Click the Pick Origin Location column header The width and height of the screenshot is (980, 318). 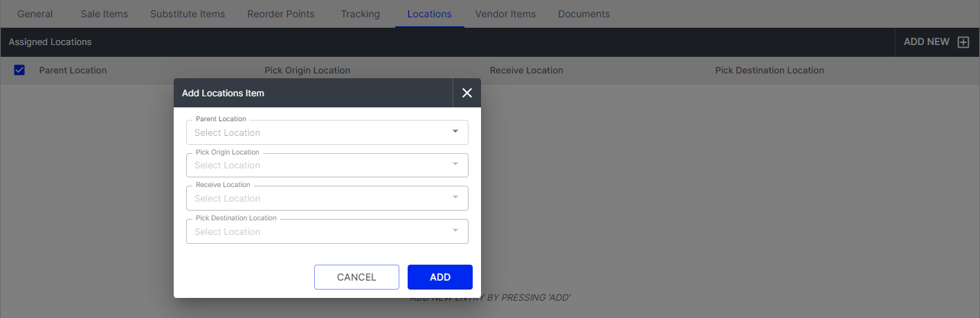tap(307, 70)
